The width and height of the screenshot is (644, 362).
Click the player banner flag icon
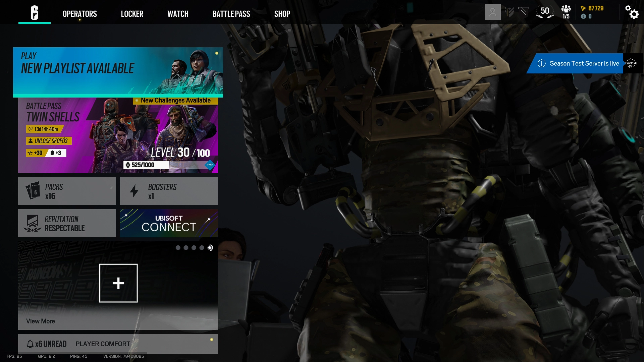click(524, 12)
